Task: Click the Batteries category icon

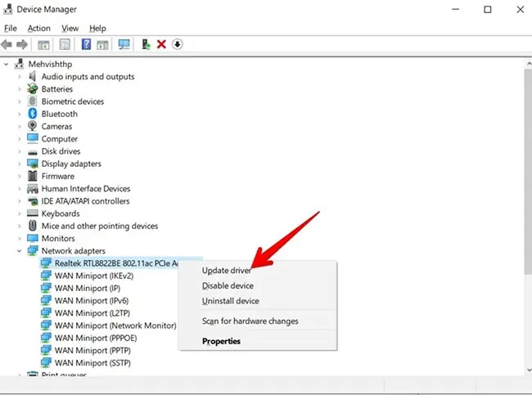Action: click(x=33, y=89)
